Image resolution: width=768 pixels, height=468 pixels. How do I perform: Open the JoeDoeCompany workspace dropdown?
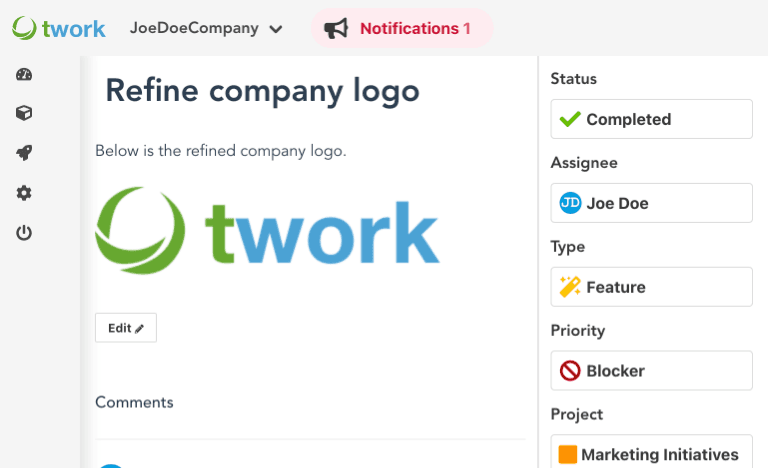click(x=206, y=28)
